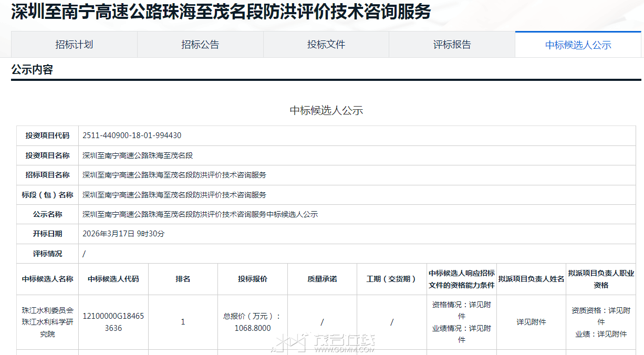Click the centered 中标候选人公示 heading above the table

click(326, 110)
